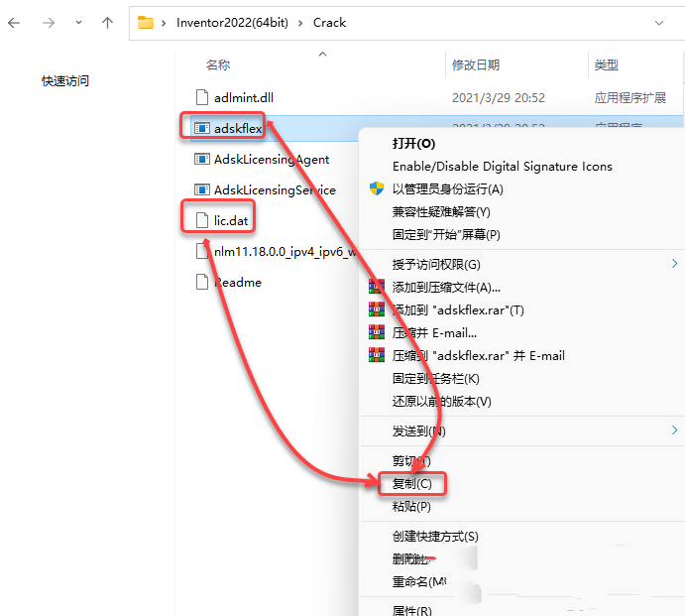Go back with the left arrow button

tap(14, 23)
